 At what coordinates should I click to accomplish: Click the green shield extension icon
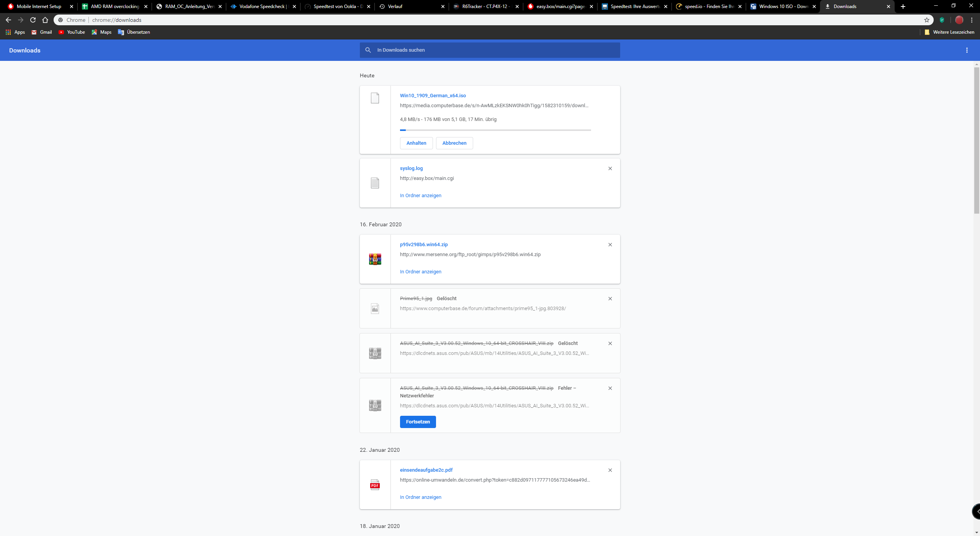click(942, 20)
